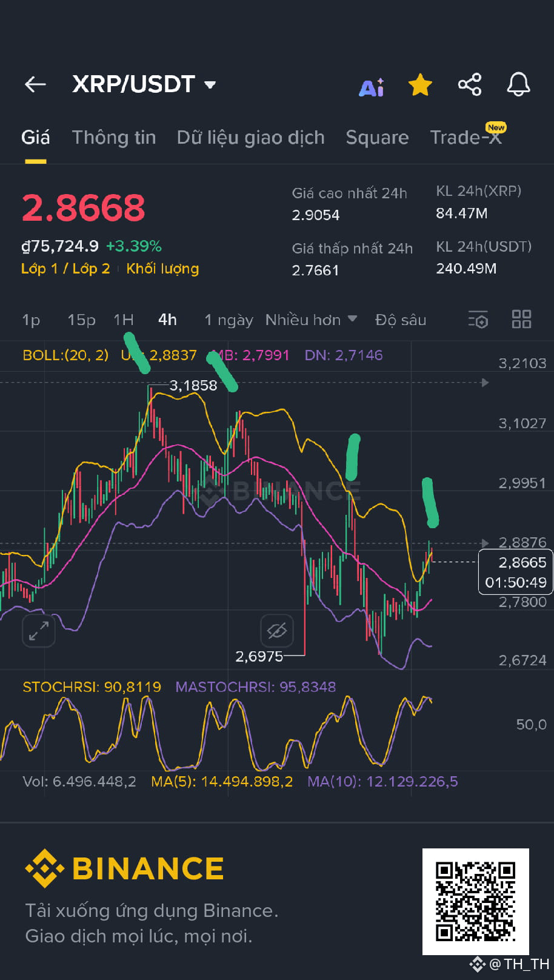Viewport: 554px width, 980px height.
Task: Tap the 2,8665 current price marker
Action: pos(516,572)
